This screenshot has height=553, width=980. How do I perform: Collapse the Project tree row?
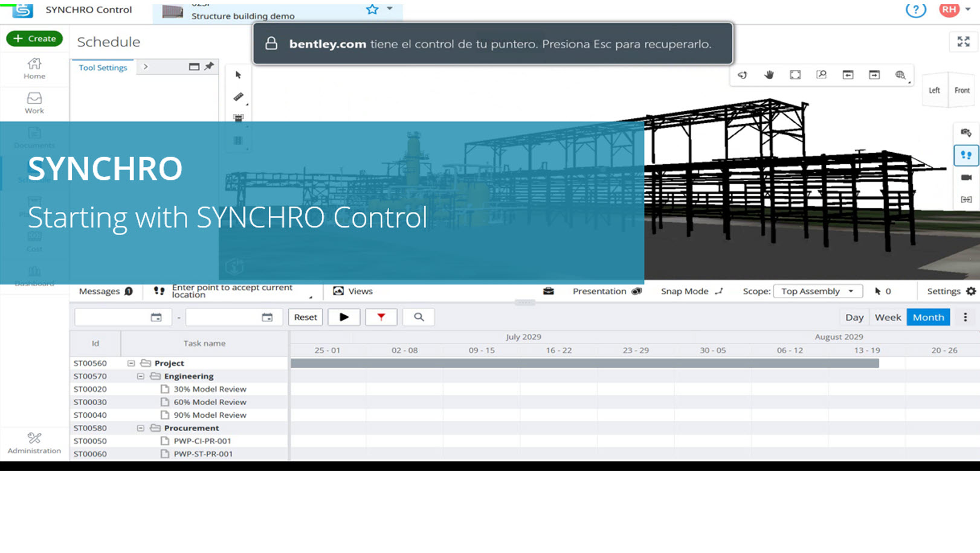(x=131, y=363)
